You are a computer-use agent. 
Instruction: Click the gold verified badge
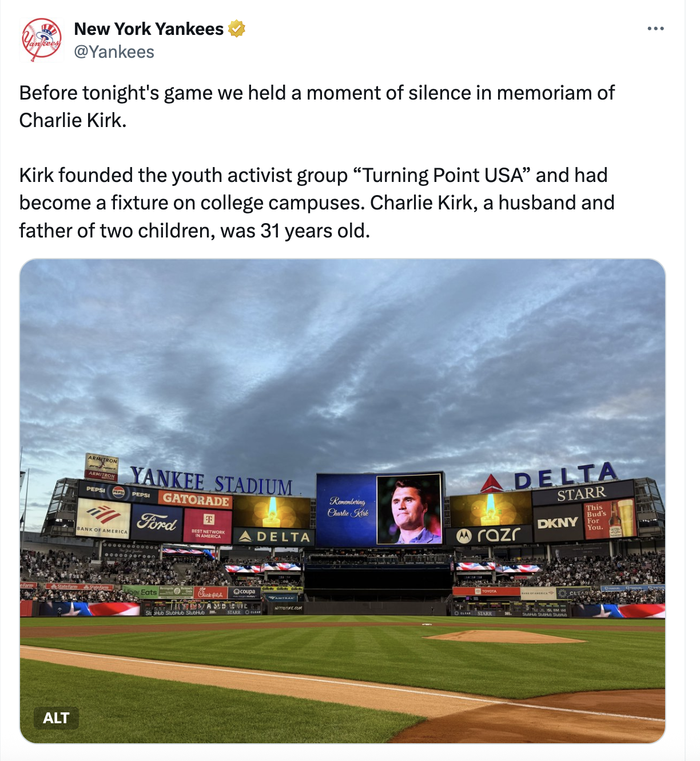coord(237,29)
